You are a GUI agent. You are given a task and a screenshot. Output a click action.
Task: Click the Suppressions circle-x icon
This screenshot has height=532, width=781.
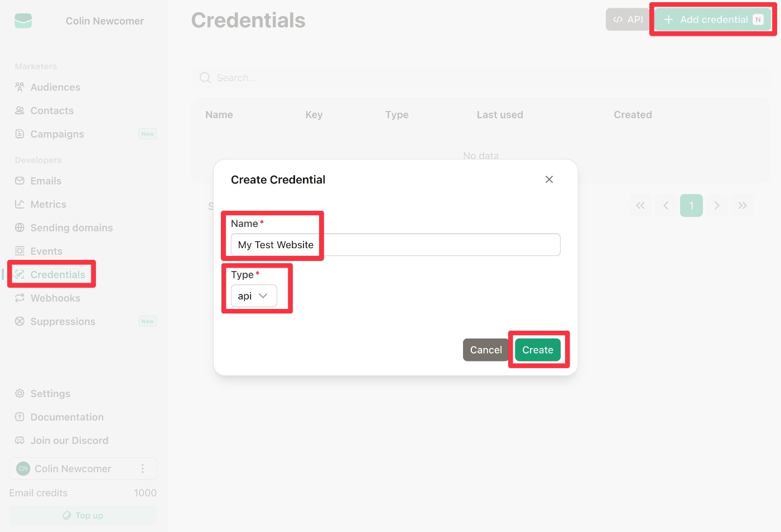coord(20,321)
